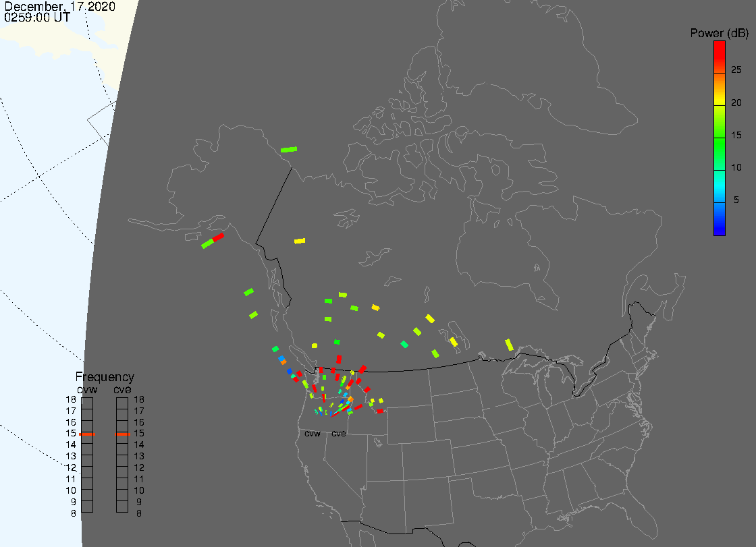The height and width of the screenshot is (547, 756).
Task: Click the date text December, 17 2020
Action: pos(60,6)
